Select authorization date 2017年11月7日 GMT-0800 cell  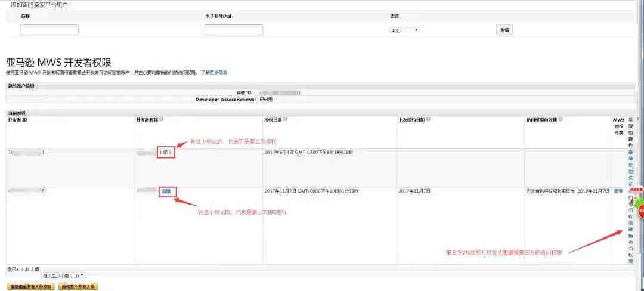click(311, 191)
